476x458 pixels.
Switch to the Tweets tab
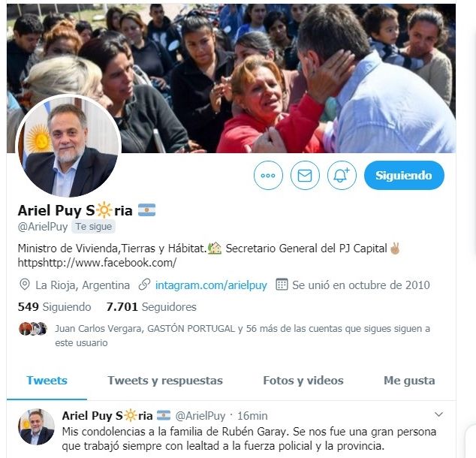pyautogui.click(x=47, y=381)
